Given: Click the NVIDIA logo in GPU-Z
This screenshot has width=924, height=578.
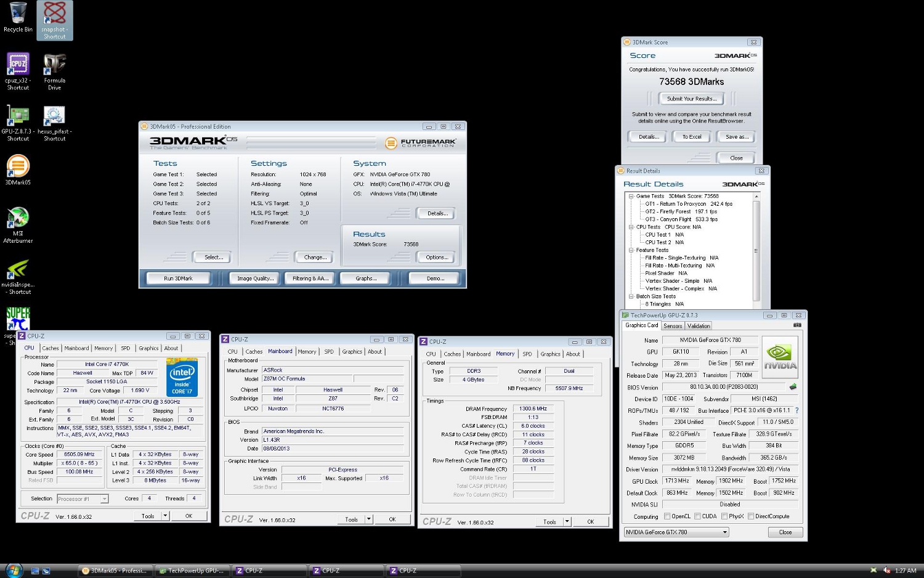Looking at the screenshot, I should coord(780,356).
